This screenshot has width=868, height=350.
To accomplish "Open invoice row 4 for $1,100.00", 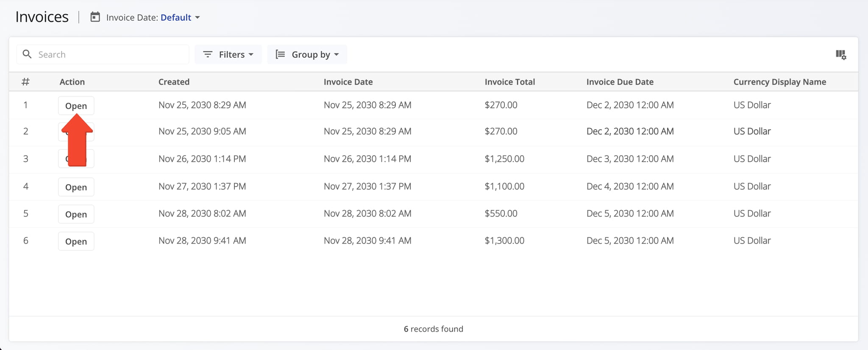I will (76, 187).
